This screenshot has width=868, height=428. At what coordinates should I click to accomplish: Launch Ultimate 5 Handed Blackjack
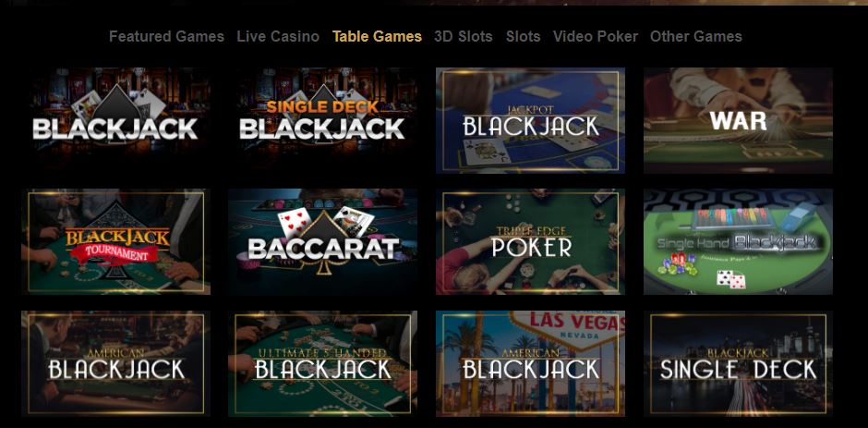323,363
